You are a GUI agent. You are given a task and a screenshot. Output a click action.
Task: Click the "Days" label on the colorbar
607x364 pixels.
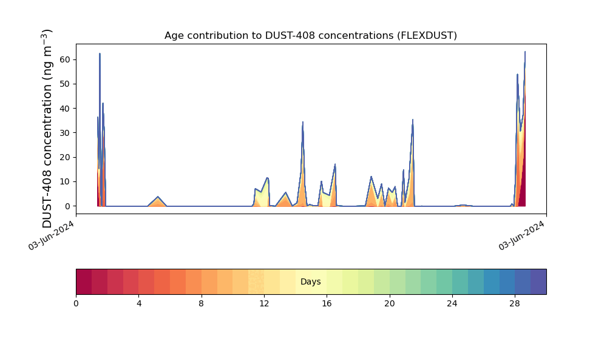pos(310,281)
